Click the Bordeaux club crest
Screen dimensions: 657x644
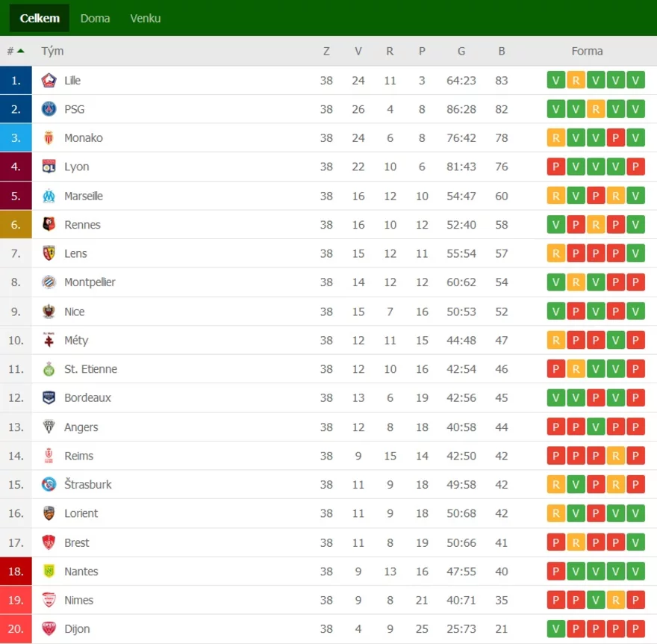pyautogui.click(x=49, y=397)
